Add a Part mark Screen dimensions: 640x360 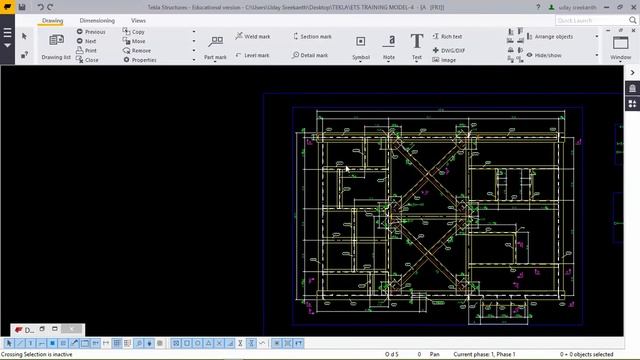(215, 47)
